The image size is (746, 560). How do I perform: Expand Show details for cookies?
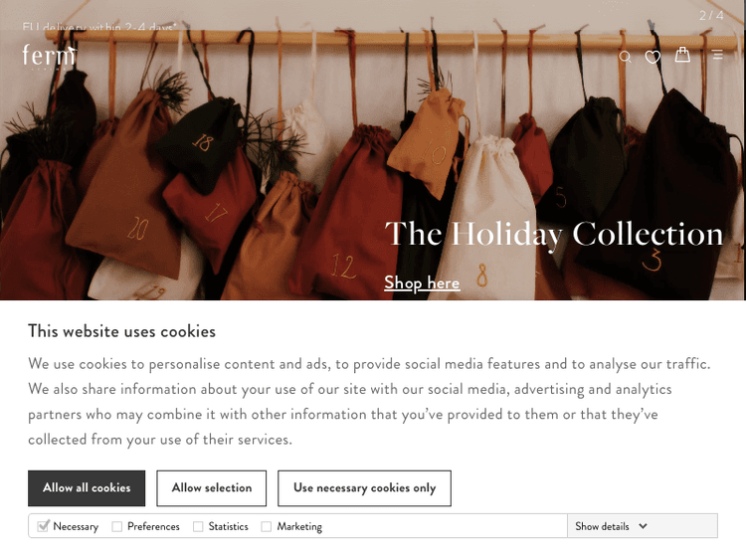(x=603, y=526)
